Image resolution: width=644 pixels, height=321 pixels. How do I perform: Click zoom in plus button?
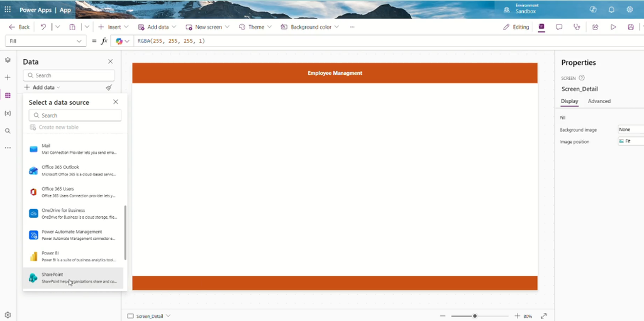coord(517,316)
